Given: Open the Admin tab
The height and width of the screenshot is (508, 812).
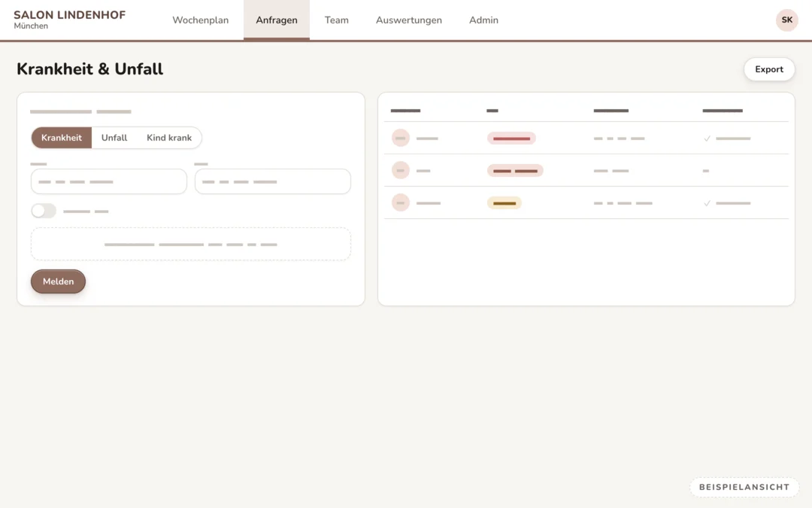Looking at the screenshot, I should 483,20.
